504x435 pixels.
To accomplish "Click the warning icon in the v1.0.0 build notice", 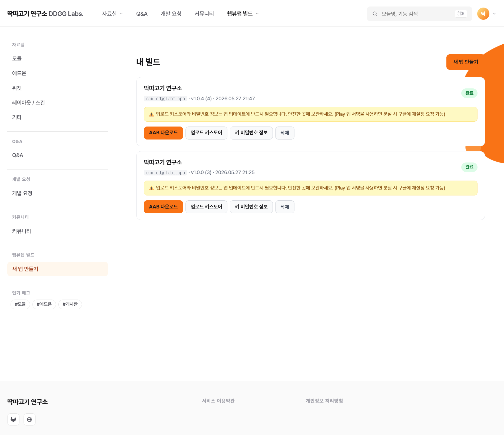I will (x=151, y=188).
